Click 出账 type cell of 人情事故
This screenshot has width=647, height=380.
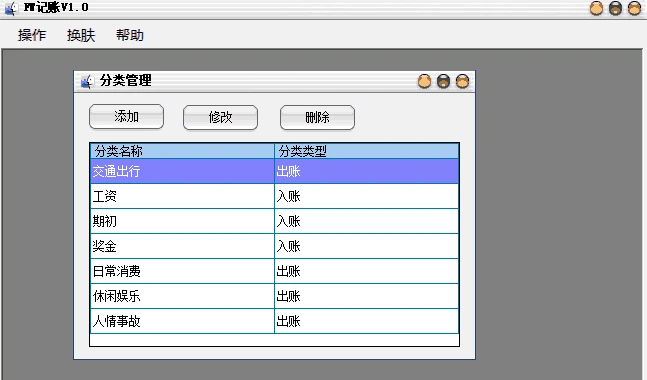[367, 321]
